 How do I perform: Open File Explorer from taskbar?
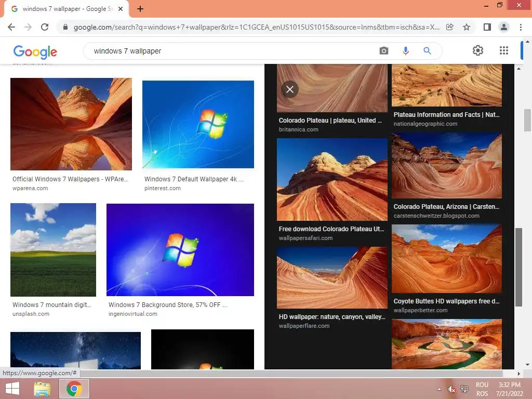click(43, 389)
